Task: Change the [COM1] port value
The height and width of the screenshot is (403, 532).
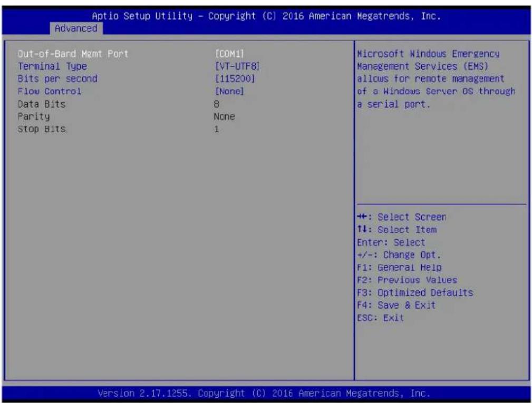Action: pos(229,54)
